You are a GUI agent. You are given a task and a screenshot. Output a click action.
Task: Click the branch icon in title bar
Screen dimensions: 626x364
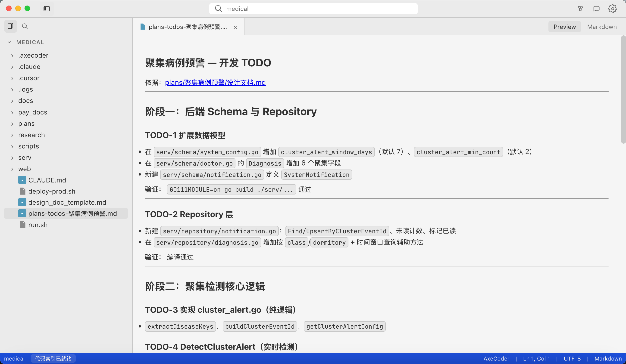[580, 9]
